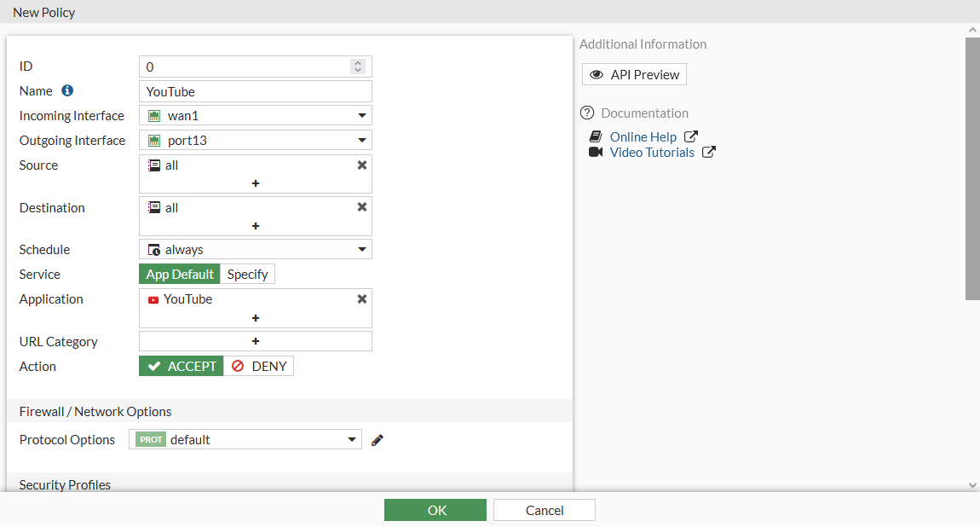Add a new Destination entry with plus
980x527 pixels.
point(256,226)
